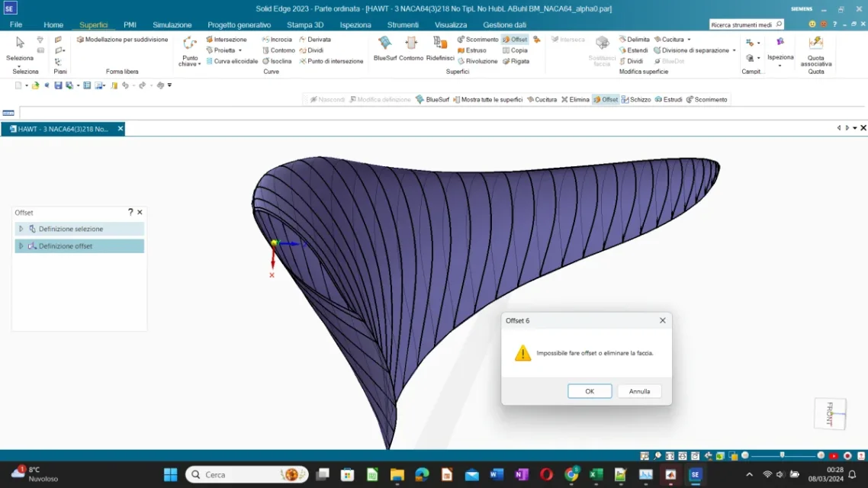Click the zoom-in plus button near slider

tap(821, 455)
